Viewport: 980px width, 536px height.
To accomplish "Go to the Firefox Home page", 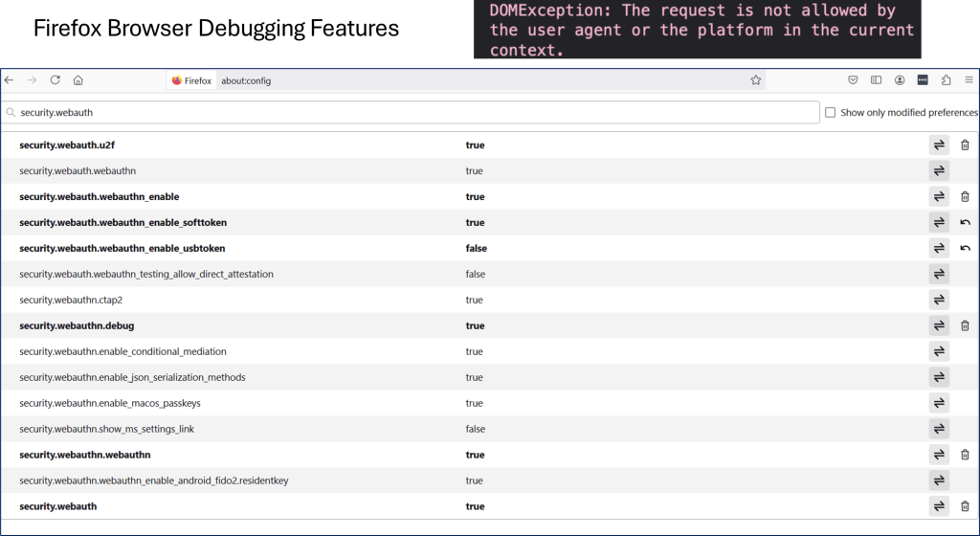I will click(78, 80).
